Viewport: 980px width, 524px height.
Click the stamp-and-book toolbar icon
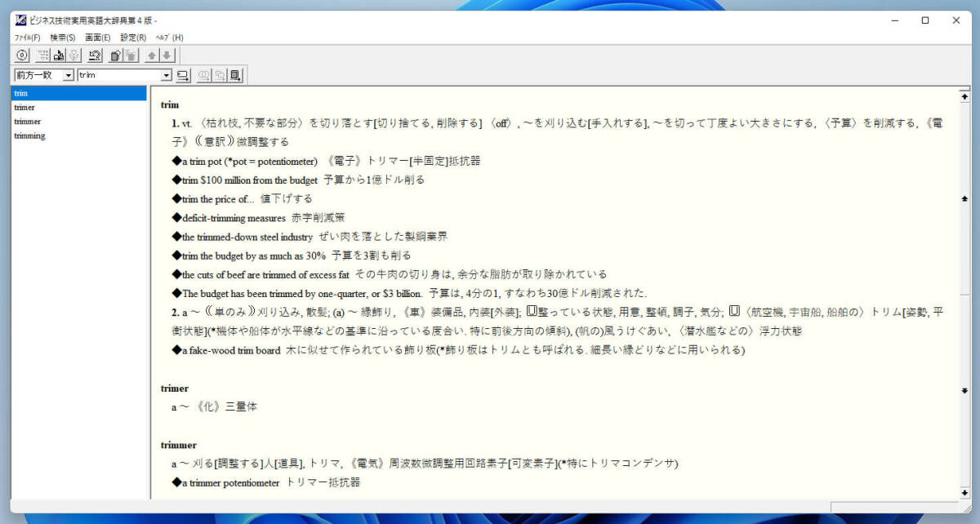pos(58,56)
